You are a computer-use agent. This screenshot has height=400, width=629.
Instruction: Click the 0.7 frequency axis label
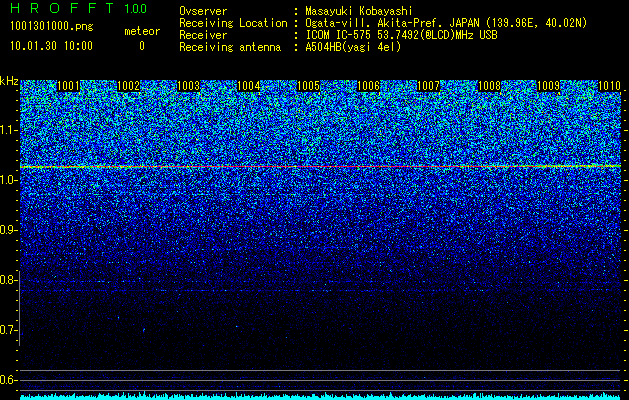(x=8, y=330)
